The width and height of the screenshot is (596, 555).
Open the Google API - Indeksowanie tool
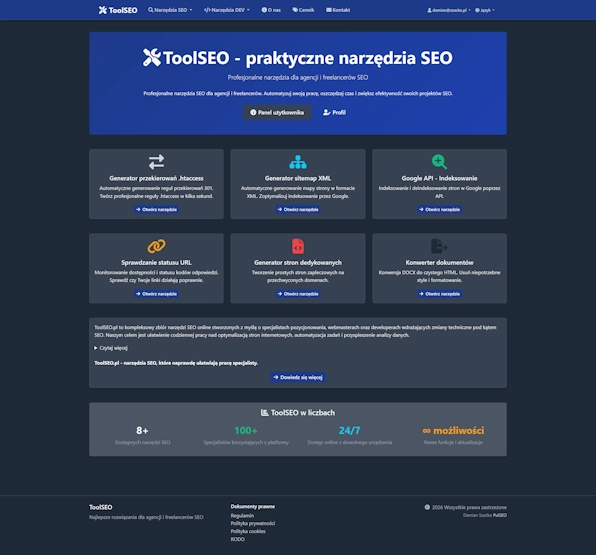(x=439, y=209)
